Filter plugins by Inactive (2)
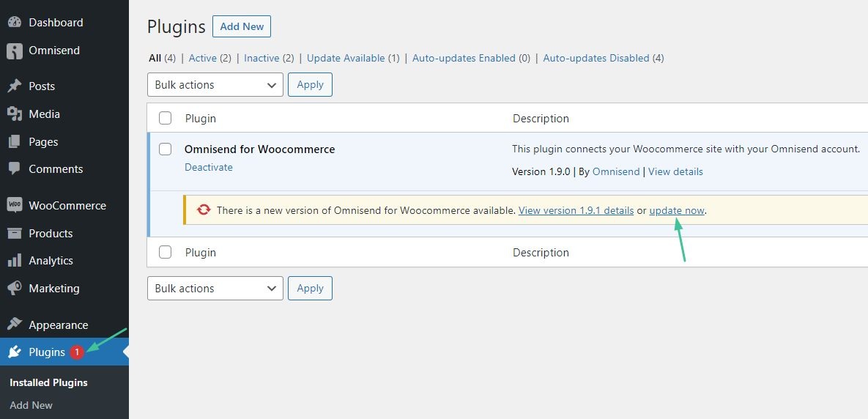868x419 pixels. click(269, 58)
